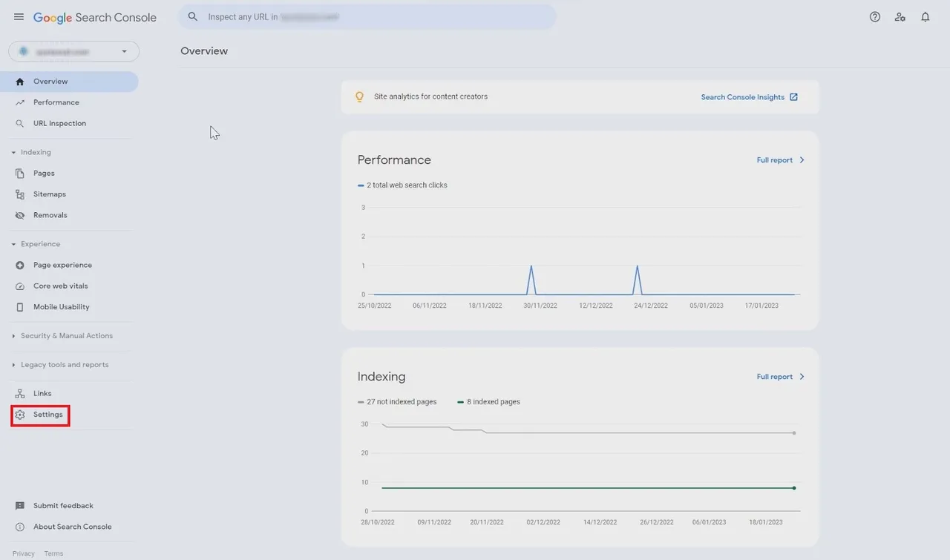Image resolution: width=950 pixels, height=560 pixels.
Task: Click the Performance trend icon
Action: [20, 102]
